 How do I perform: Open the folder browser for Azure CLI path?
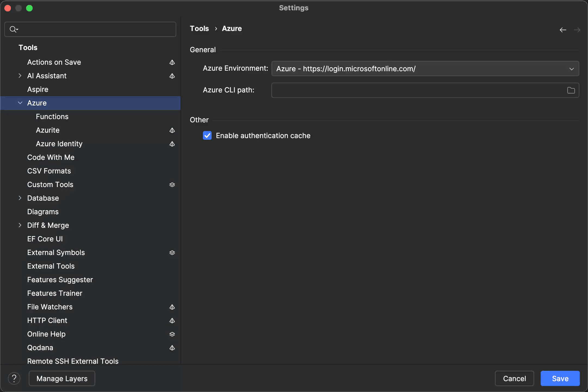pyautogui.click(x=571, y=90)
